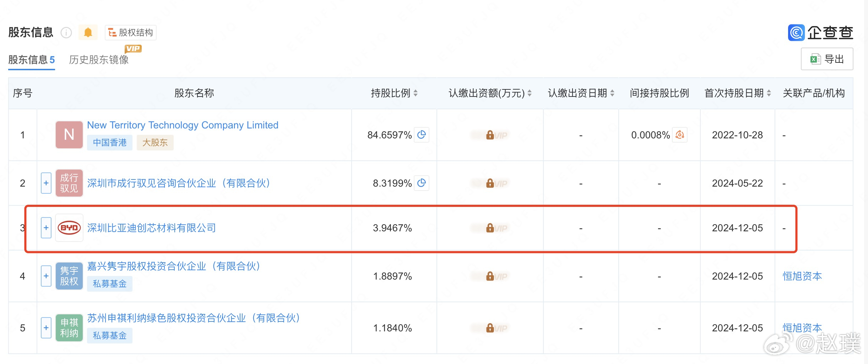Image resolution: width=868 pixels, height=364 pixels.
Task: Click the 2024-05-22 date cell
Action: (x=737, y=183)
